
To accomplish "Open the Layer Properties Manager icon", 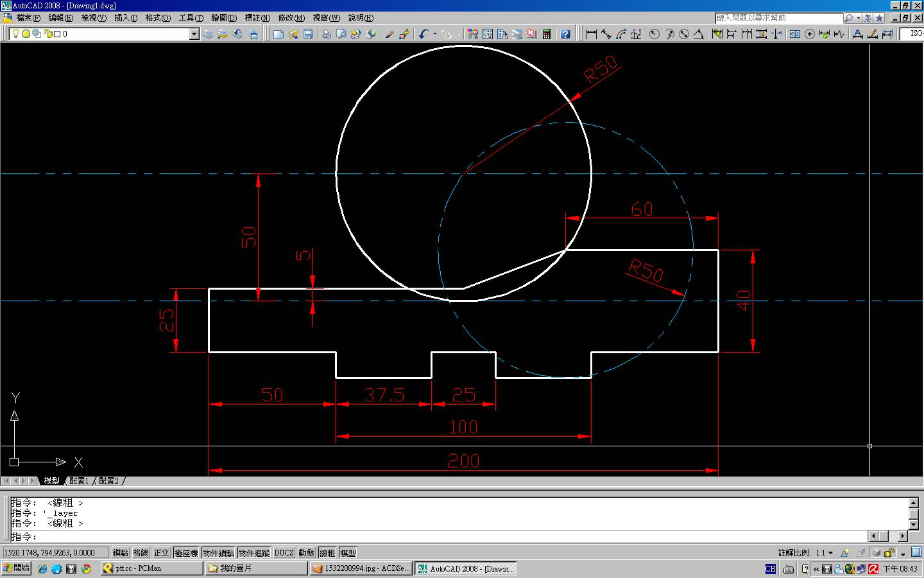I will 208,34.
